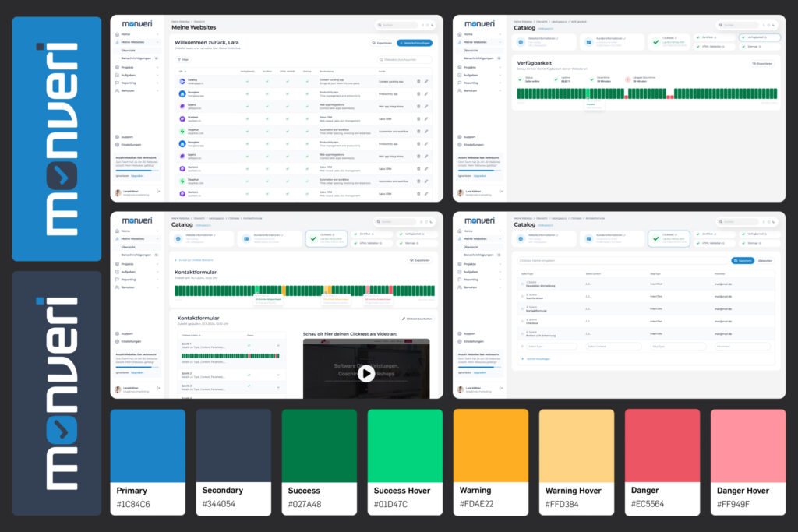
Task: Click Schritt hinzufügen link
Action: (536, 358)
